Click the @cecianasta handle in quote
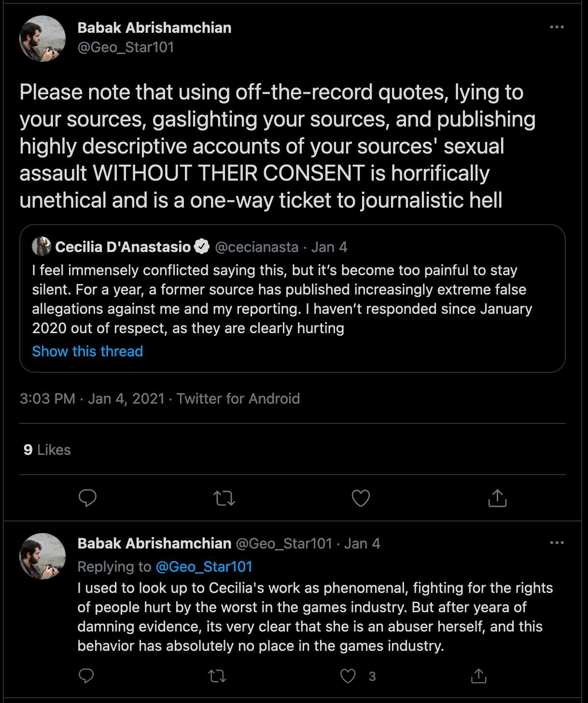The height and width of the screenshot is (703, 588). 256,247
